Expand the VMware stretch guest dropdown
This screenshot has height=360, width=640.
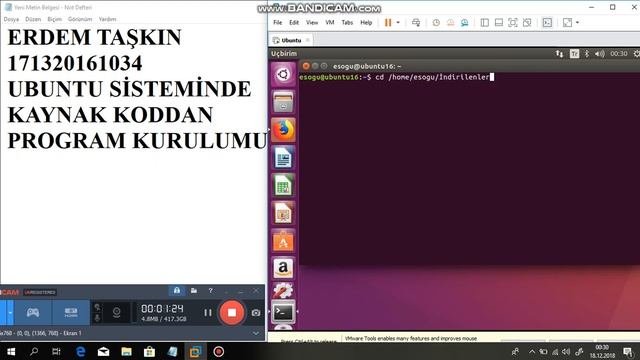click(577, 22)
